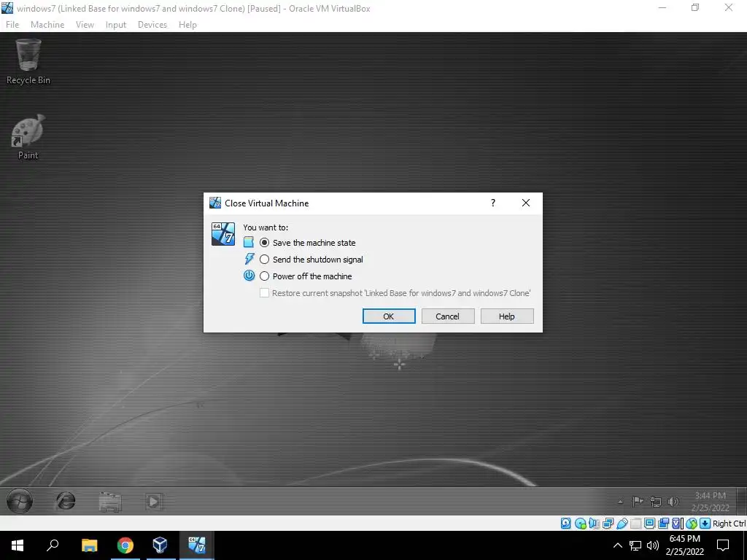Click the Windows 7 Start orb in guest

pyautogui.click(x=20, y=501)
